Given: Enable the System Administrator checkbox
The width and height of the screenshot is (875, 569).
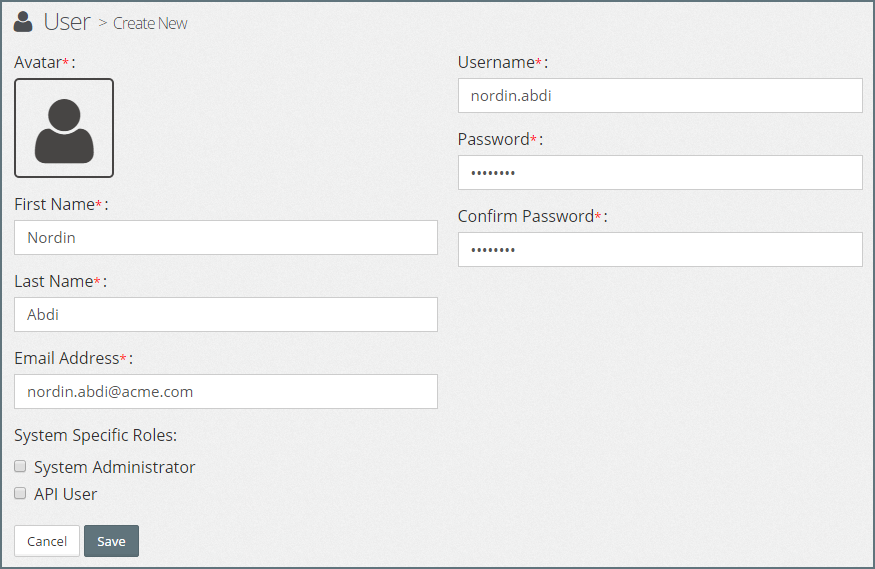Looking at the screenshot, I should pos(20,466).
